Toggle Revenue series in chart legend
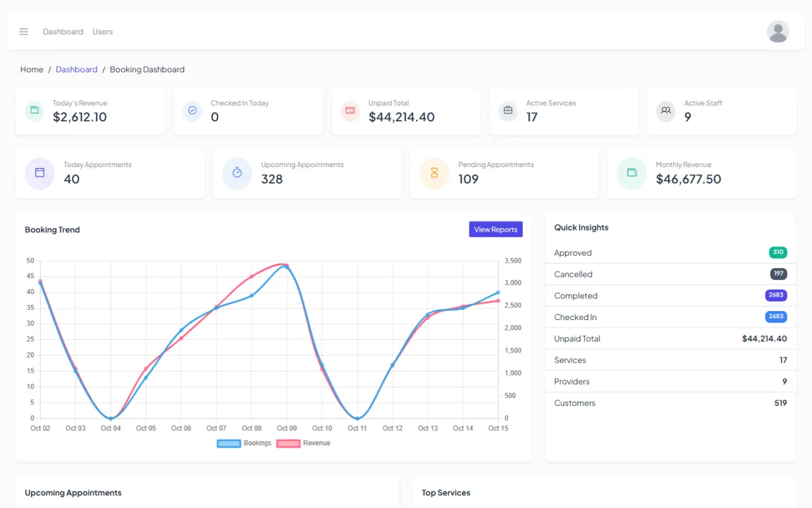Image resolution: width=812 pixels, height=508 pixels. [304, 443]
